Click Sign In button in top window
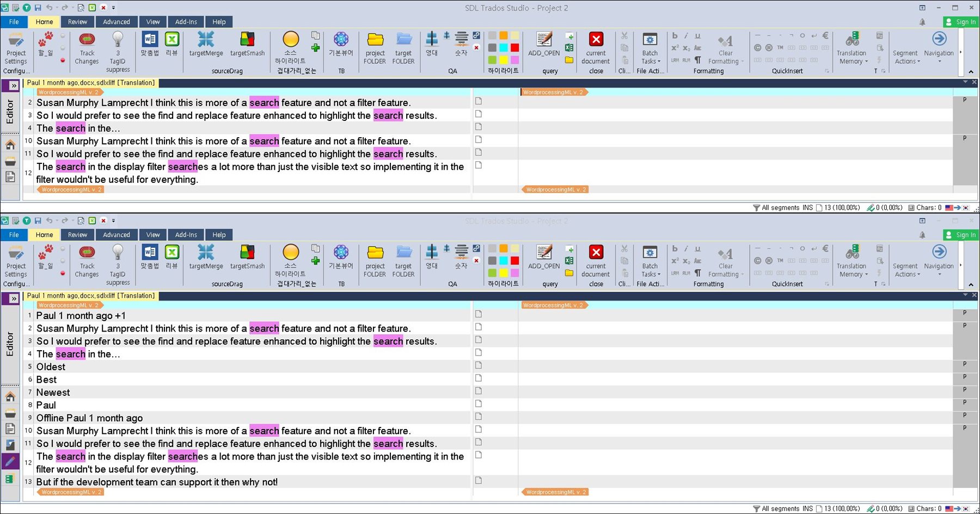The image size is (980, 514). 960,22
